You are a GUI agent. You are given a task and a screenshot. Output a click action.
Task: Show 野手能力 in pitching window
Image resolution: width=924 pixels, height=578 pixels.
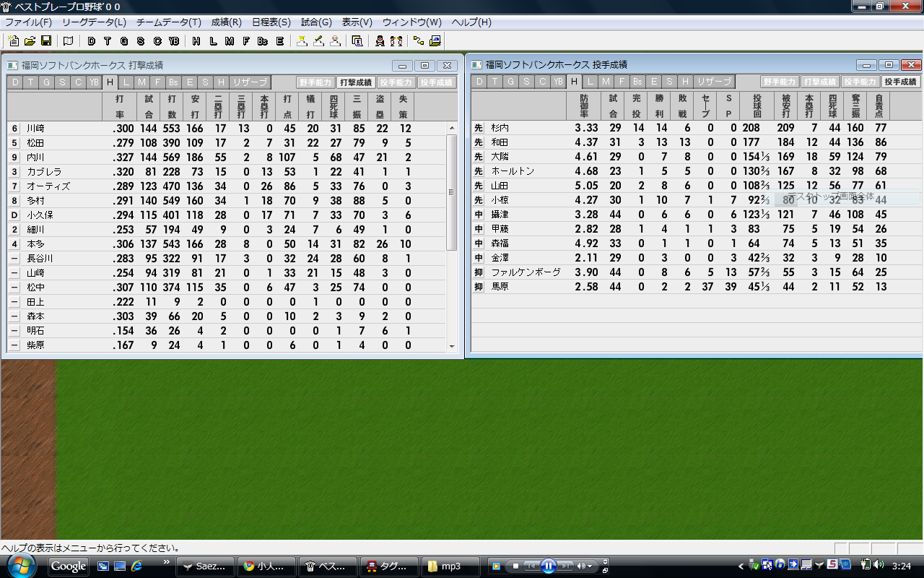779,82
